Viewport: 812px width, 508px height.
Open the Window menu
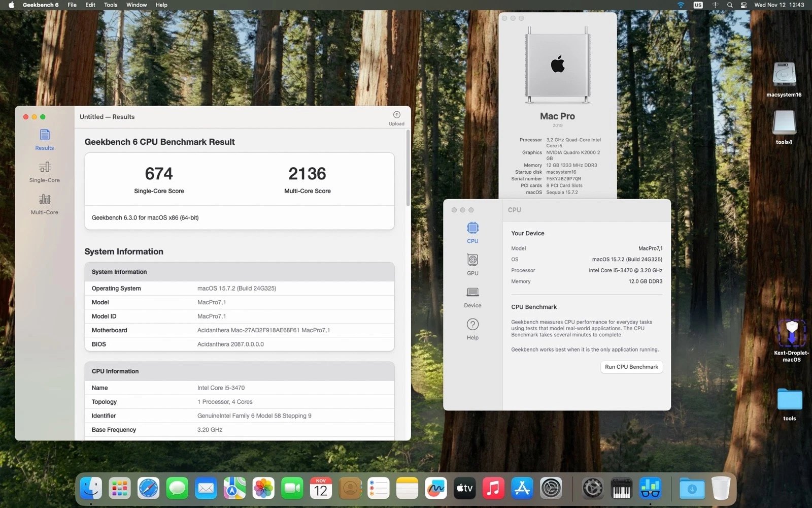[x=137, y=5]
